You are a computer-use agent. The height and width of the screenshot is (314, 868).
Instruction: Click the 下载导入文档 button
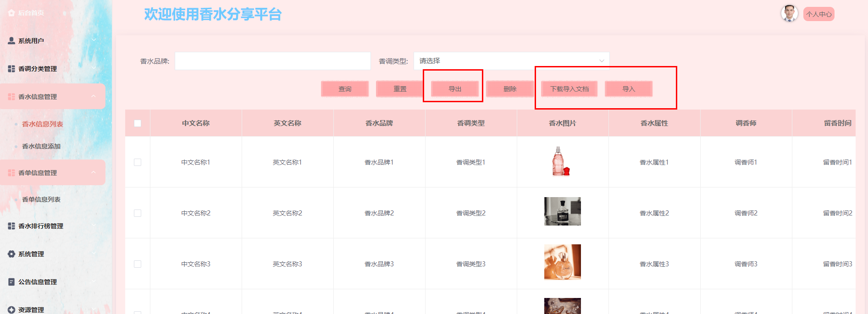[569, 89]
